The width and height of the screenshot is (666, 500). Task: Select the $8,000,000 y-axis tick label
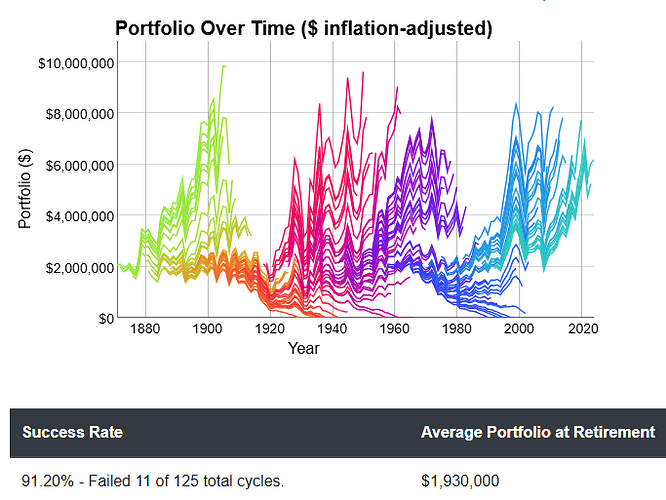(80, 114)
